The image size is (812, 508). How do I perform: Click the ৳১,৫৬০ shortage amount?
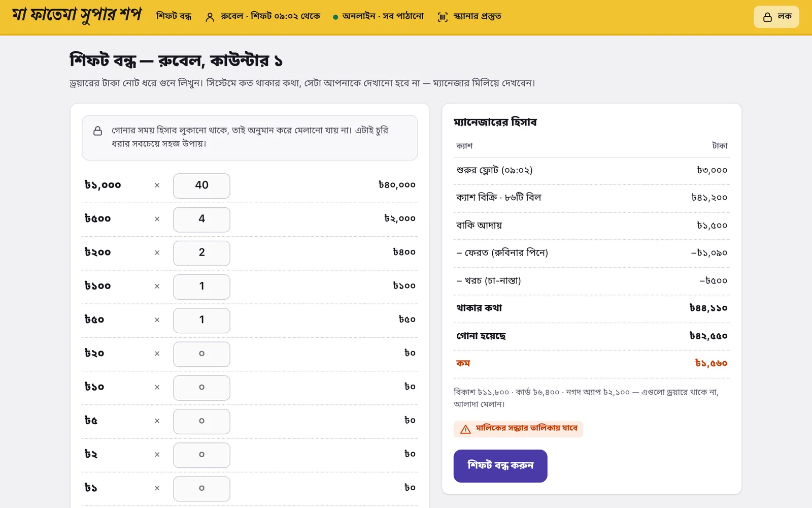711,363
